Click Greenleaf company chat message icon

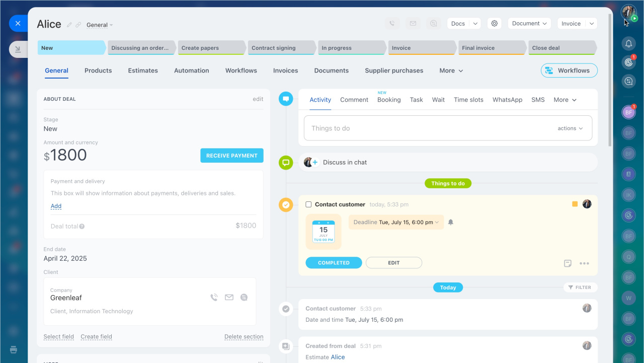point(244,298)
